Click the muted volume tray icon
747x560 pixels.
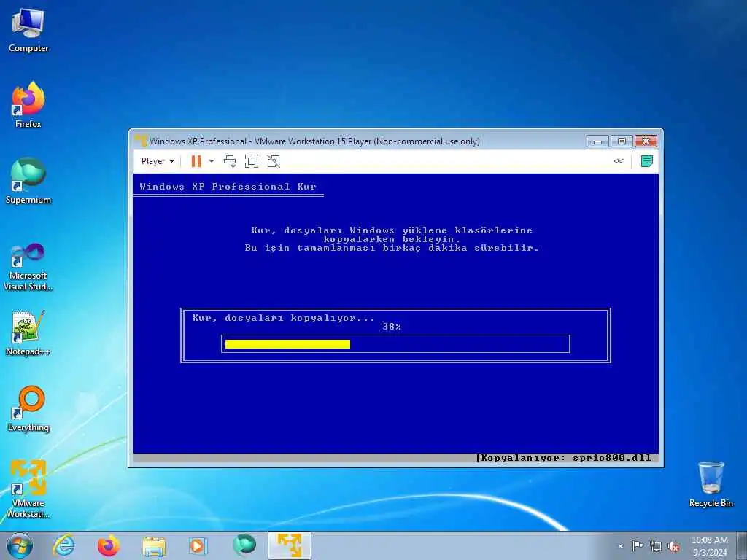click(673, 547)
